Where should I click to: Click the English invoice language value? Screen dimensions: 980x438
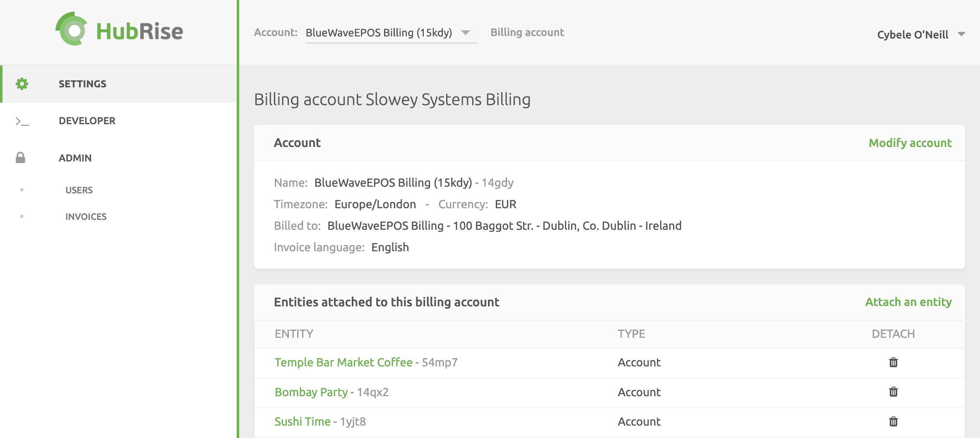(390, 247)
